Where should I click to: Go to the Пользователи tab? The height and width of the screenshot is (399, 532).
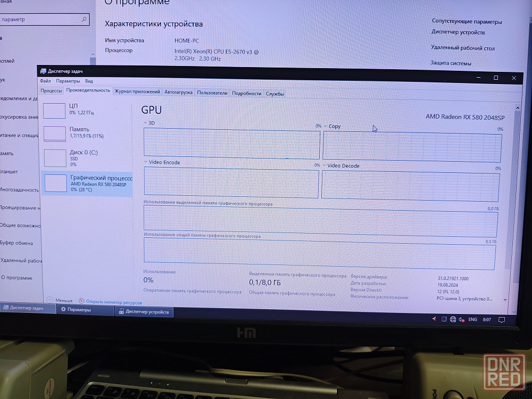click(212, 93)
